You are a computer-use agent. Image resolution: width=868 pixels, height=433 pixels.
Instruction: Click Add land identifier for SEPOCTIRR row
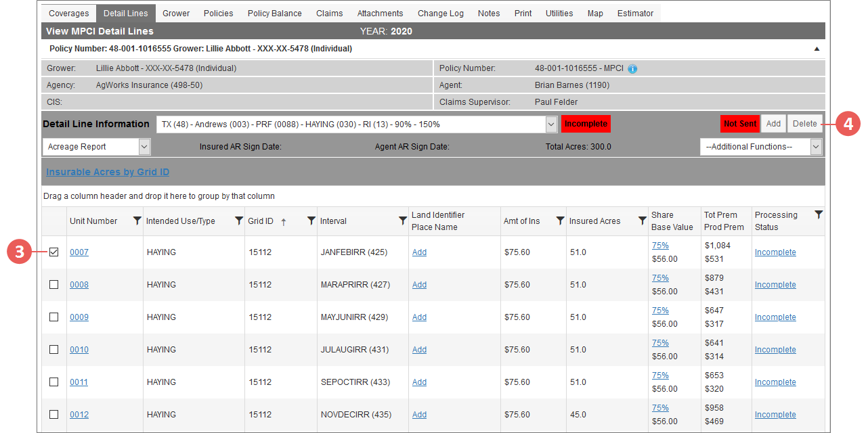tap(419, 382)
